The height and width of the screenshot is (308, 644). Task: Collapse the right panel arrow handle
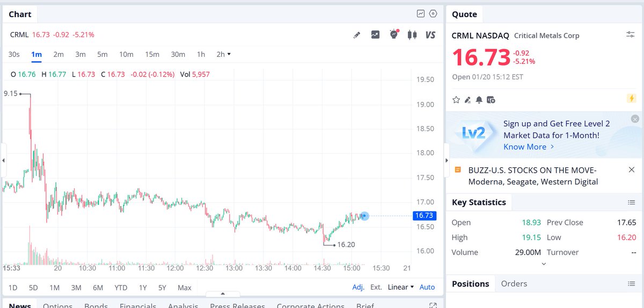pos(447,160)
